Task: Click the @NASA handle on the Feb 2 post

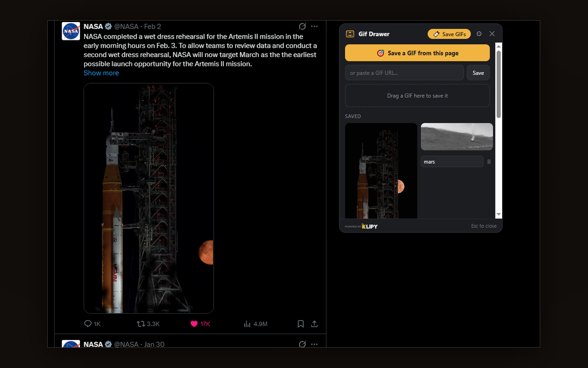Action: point(126,27)
